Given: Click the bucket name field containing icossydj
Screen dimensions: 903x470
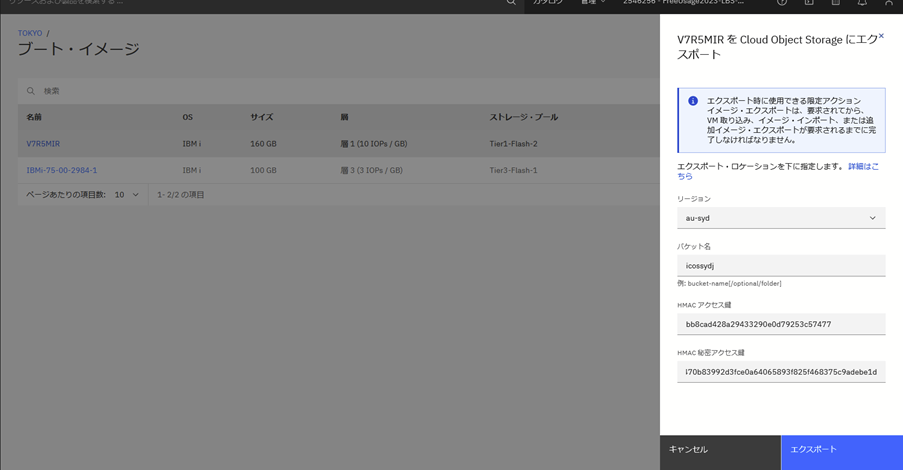Looking at the screenshot, I should click(x=781, y=266).
